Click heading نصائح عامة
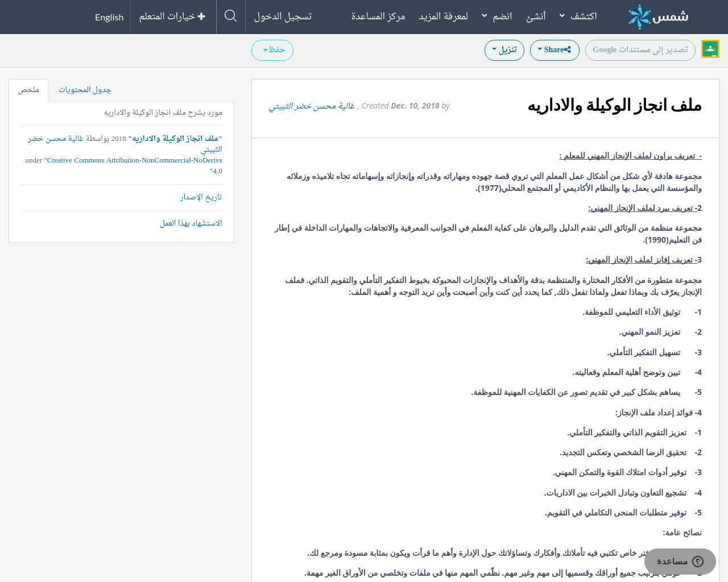The height and width of the screenshot is (582, 728). click(x=682, y=533)
